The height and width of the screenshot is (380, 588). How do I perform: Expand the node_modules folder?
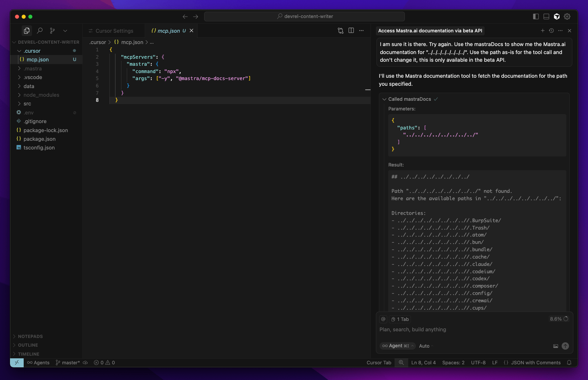coord(41,95)
